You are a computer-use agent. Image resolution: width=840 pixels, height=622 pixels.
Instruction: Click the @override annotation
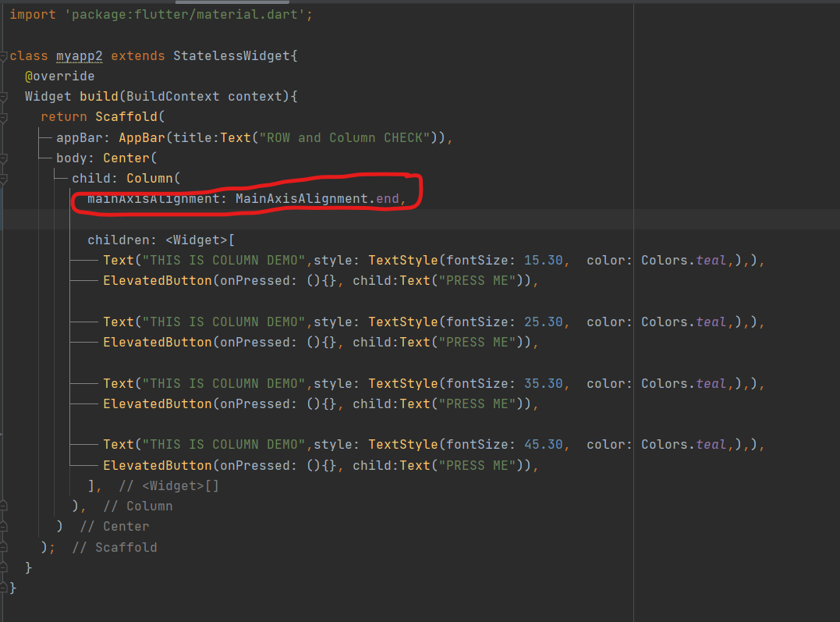59,76
